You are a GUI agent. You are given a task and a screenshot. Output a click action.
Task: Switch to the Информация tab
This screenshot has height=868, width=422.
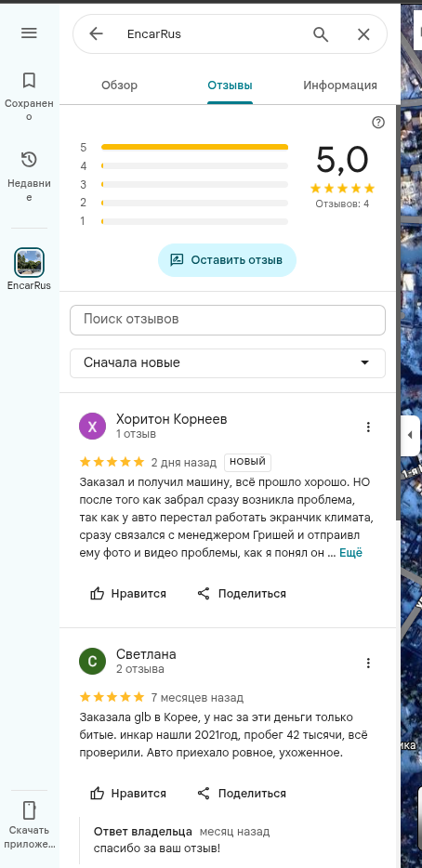click(340, 85)
